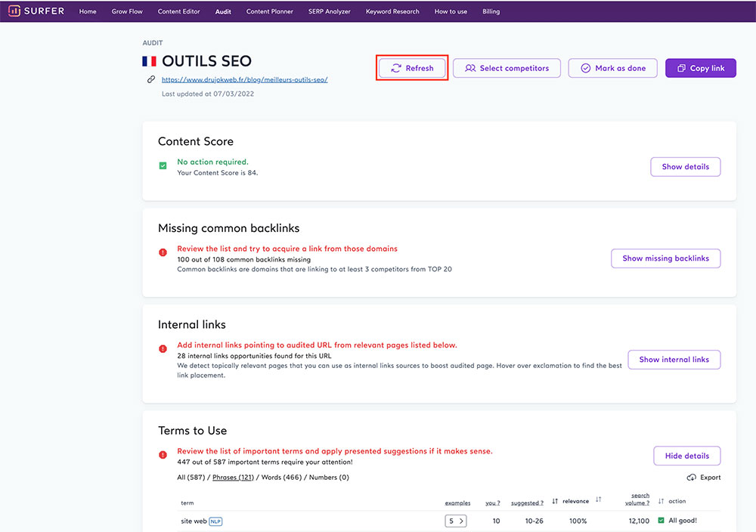Go to Content Editor
This screenshot has width=756, height=532.
[x=178, y=11]
